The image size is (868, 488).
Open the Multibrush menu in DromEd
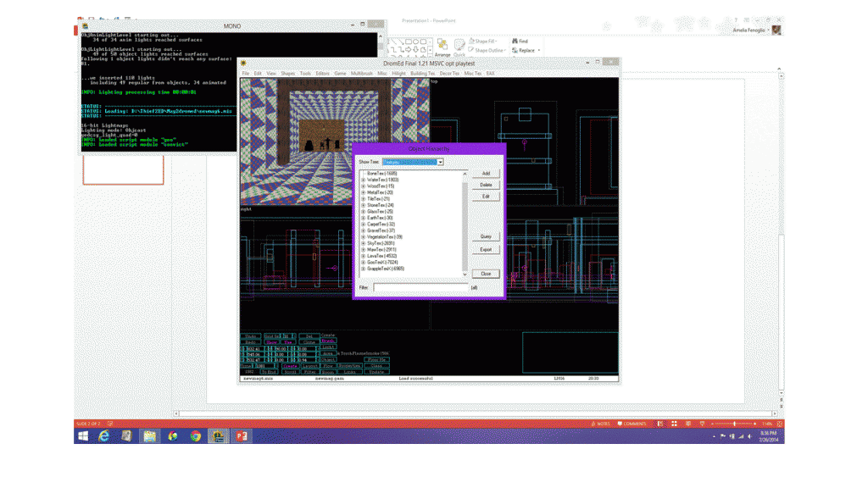point(362,74)
